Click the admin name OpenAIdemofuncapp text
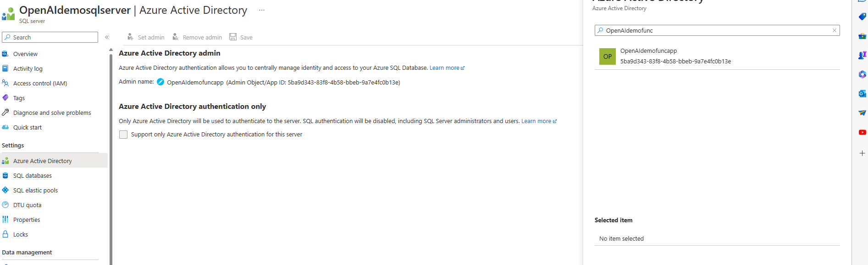Screen dimensions: 868x265 click(x=195, y=83)
